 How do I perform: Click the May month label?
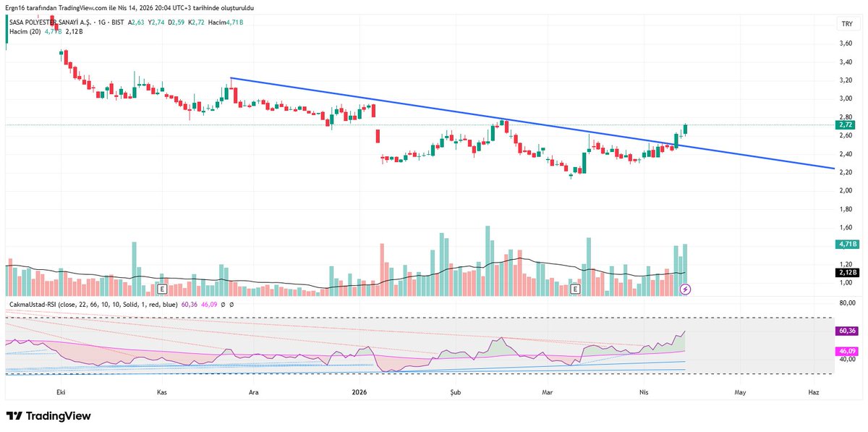pos(739,392)
